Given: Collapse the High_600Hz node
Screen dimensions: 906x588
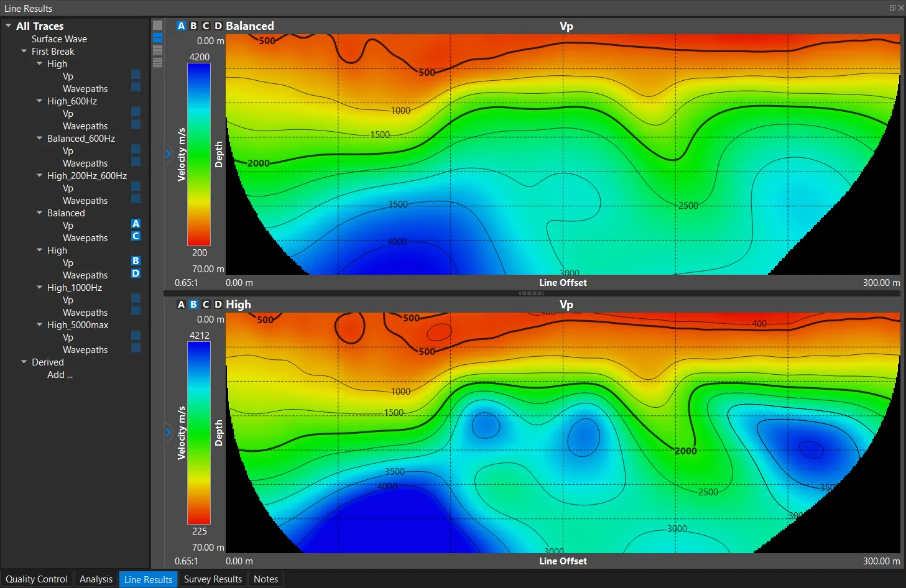Looking at the screenshot, I should (40, 101).
